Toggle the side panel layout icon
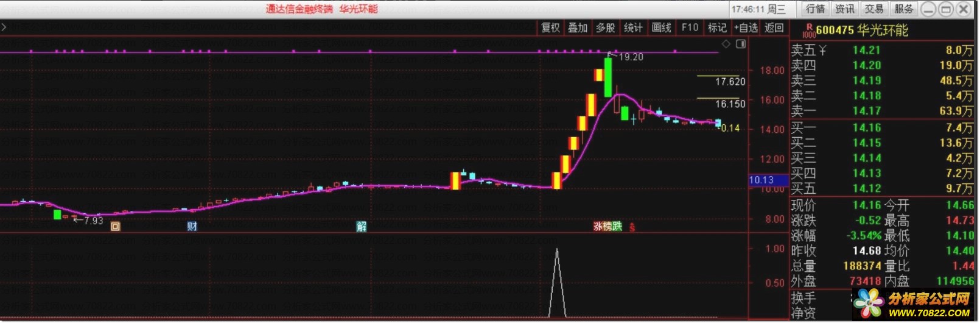 pyautogui.click(x=741, y=44)
